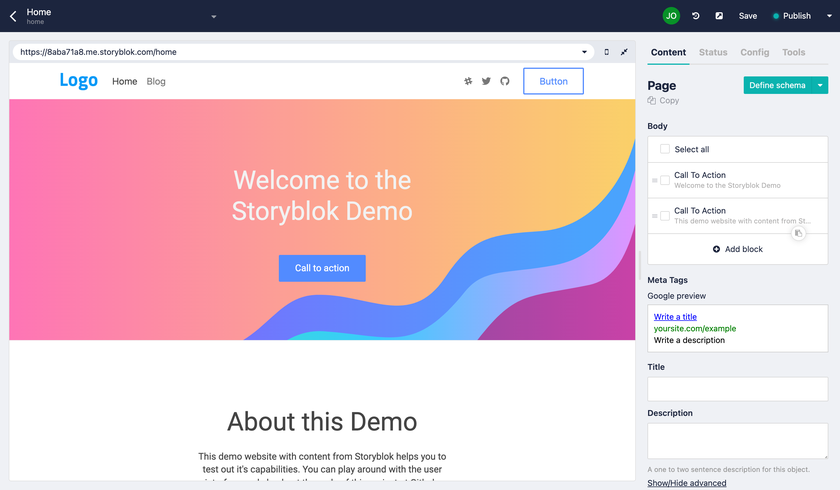Viewport: 840px width, 490px height.
Task: Click the GitHub icon in the preview header
Action: coord(505,81)
